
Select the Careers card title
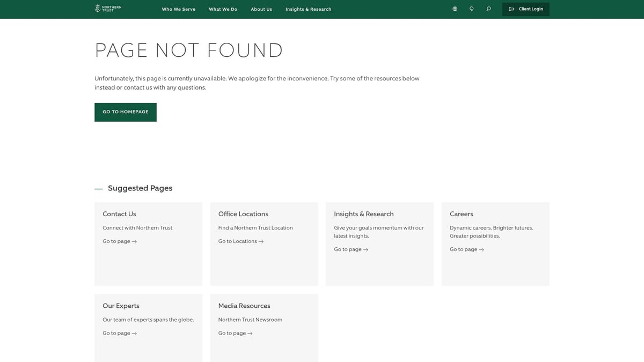click(462, 214)
